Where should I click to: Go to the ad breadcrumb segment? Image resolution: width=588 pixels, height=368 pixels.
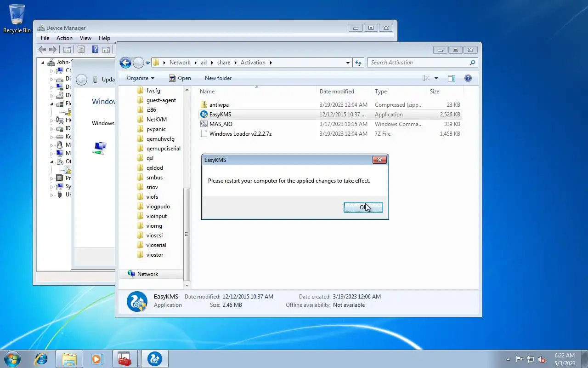pos(204,63)
